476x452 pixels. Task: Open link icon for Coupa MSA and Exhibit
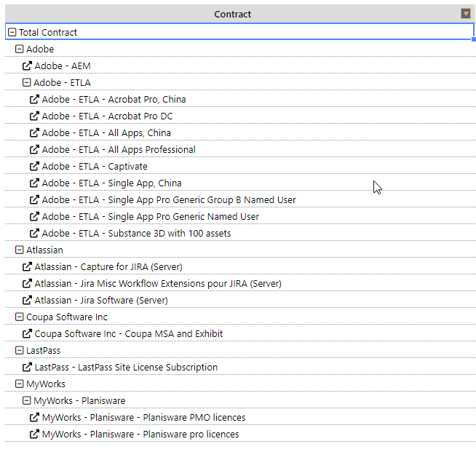click(x=27, y=333)
